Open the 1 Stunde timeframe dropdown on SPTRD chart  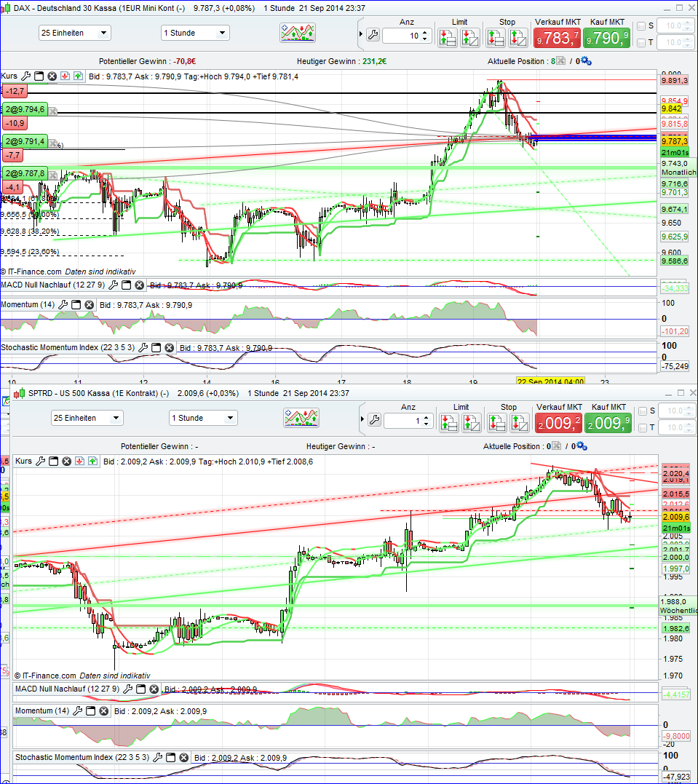[x=202, y=418]
